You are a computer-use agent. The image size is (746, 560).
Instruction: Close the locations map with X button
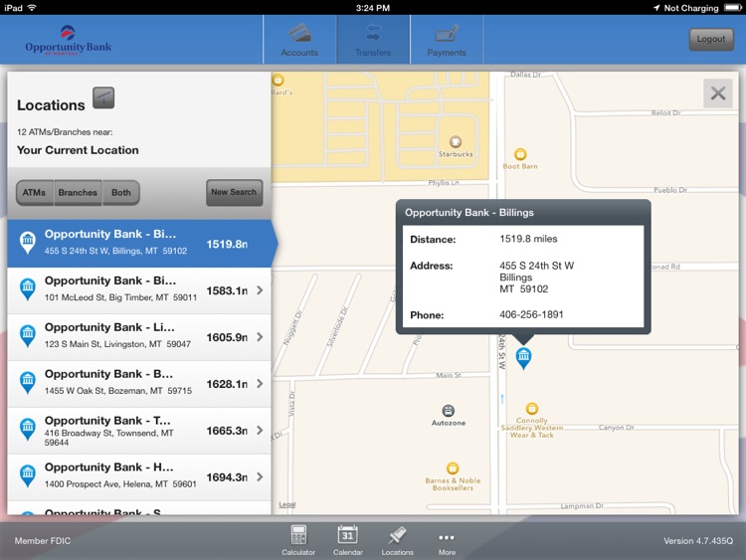718,93
